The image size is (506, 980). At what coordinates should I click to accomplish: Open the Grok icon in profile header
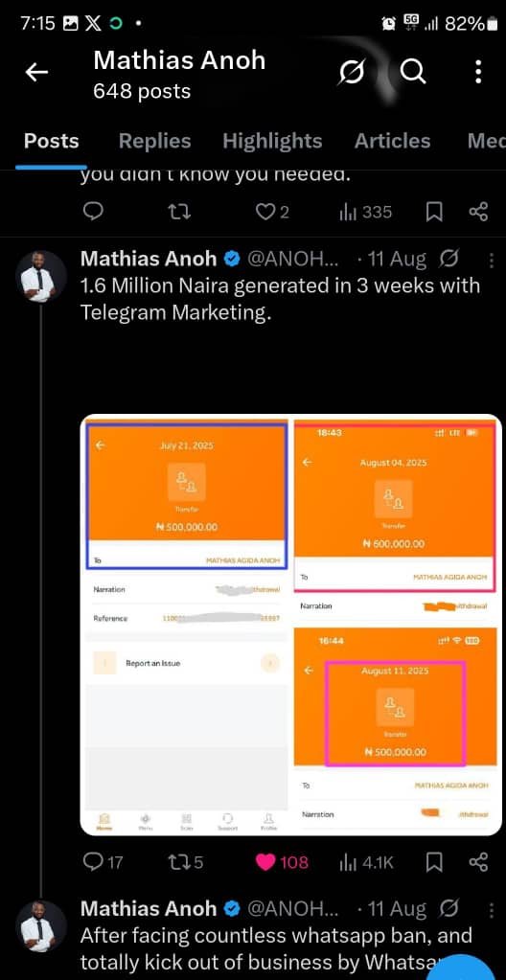[351, 73]
